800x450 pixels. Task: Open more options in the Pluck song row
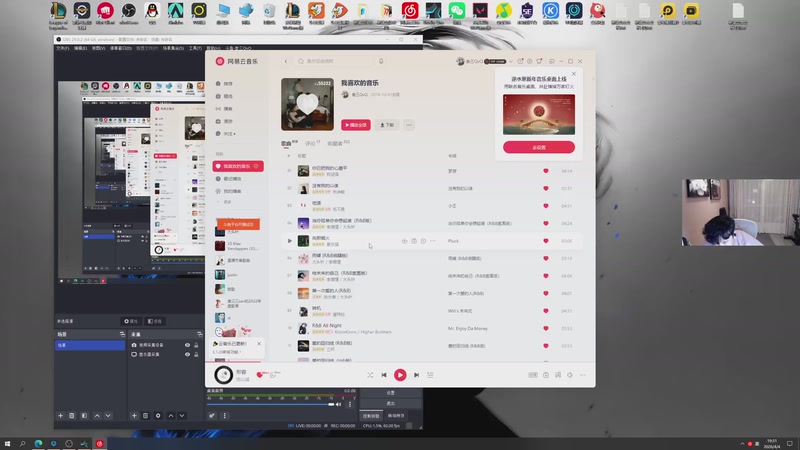[433, 241]
